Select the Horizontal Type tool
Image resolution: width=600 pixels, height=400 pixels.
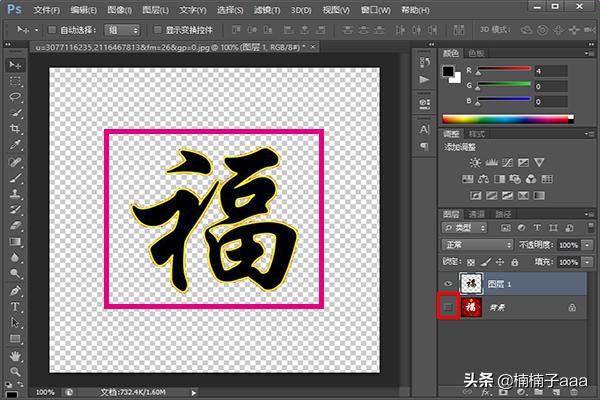click(x=15, y=306)
